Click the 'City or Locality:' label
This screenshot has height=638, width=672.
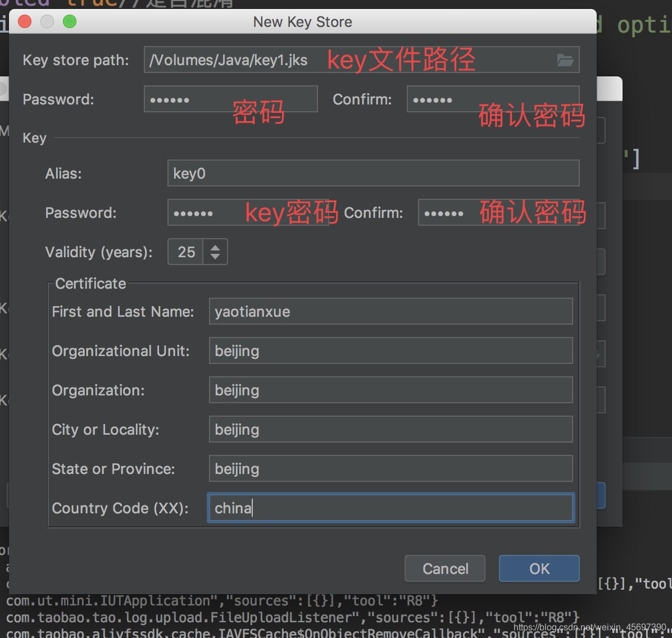point(106,430)
